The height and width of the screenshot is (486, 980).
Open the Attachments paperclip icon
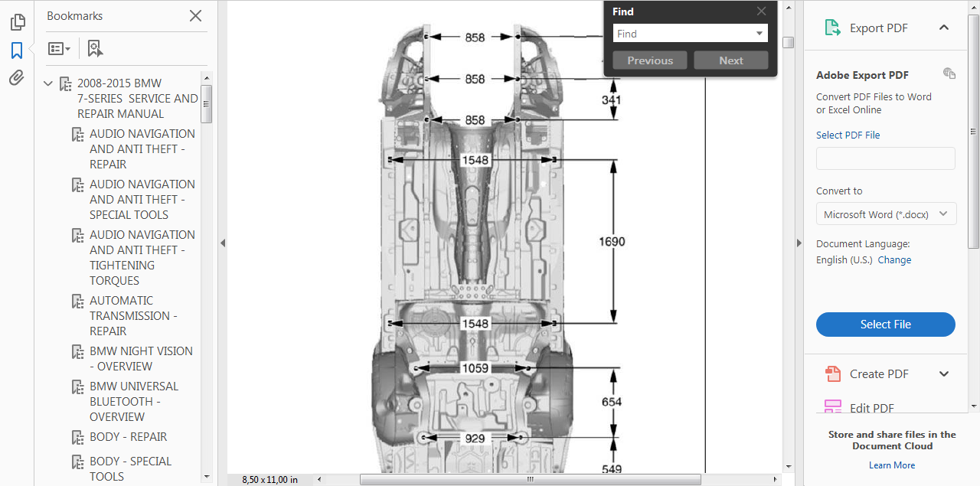coord(17,78)
